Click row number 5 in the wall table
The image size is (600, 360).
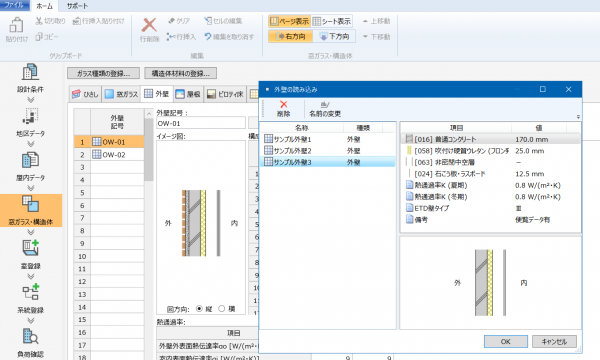(x=82, y=192)
